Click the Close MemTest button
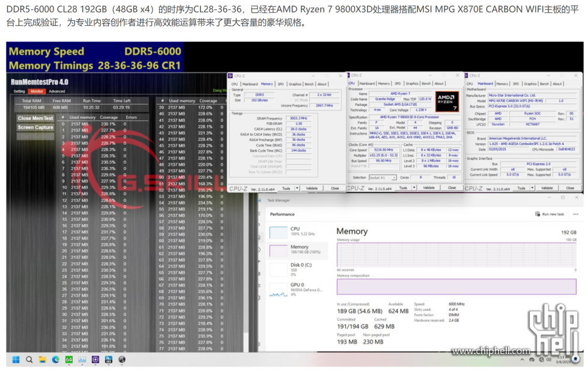Screen dimensions: 588x372 click(x=35, y=118)
